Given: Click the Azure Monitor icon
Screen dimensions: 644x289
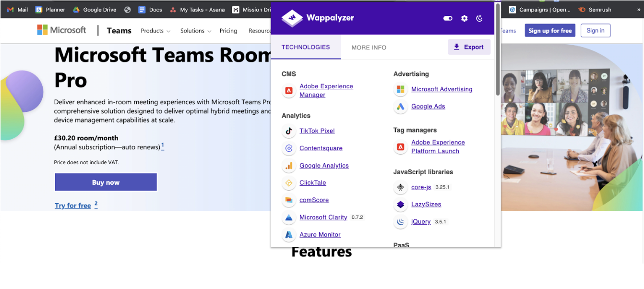Looking at the screenshot, I should [289, 235].
